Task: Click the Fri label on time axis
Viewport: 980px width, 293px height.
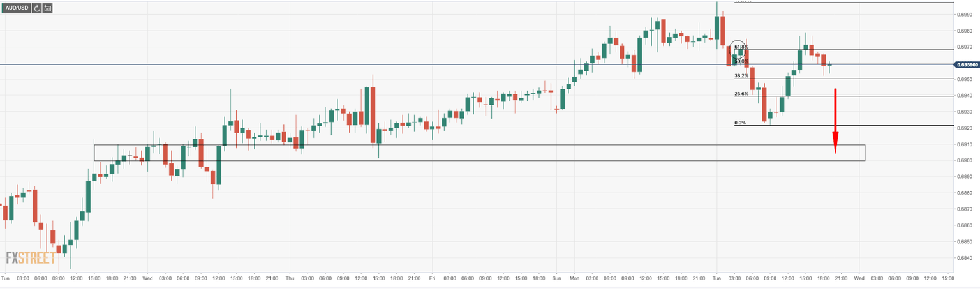Action: tap(432, 278)
